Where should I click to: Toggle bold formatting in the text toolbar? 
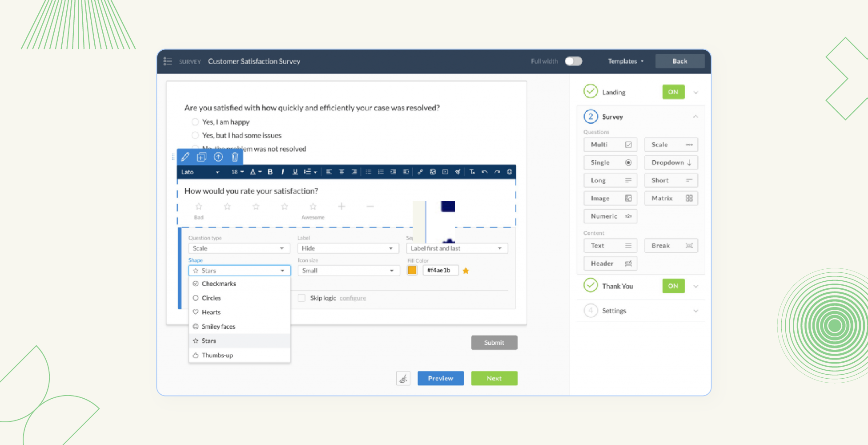click(270, 172)
